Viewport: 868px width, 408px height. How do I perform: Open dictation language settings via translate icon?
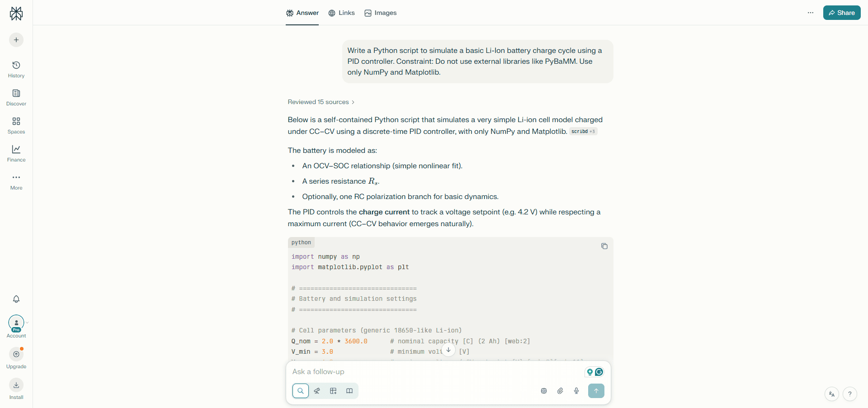[832, 394]
